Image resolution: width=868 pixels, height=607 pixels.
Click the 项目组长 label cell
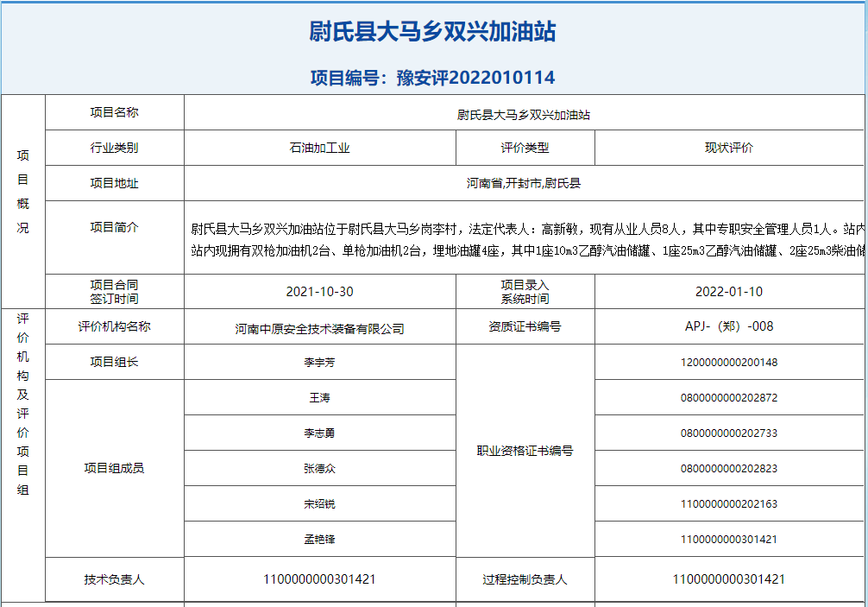(x=115, y=362)
